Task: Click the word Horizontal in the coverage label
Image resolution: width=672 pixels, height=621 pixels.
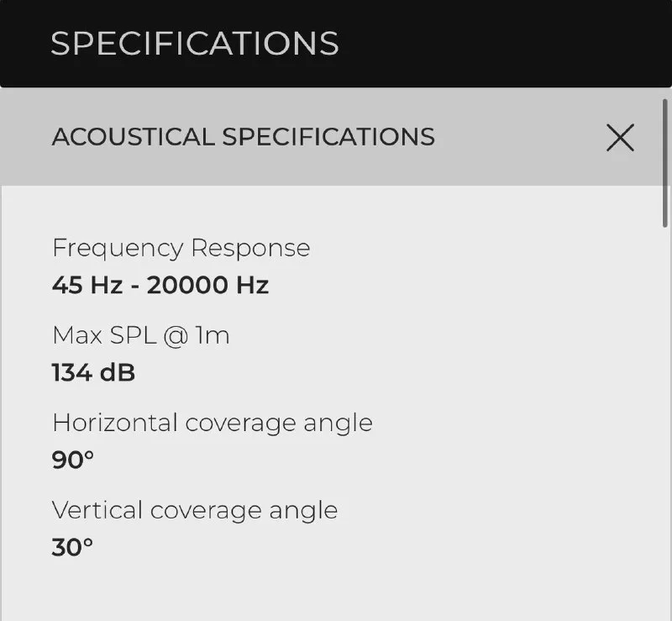Action: pyautogui.click(x=115, y=423)
